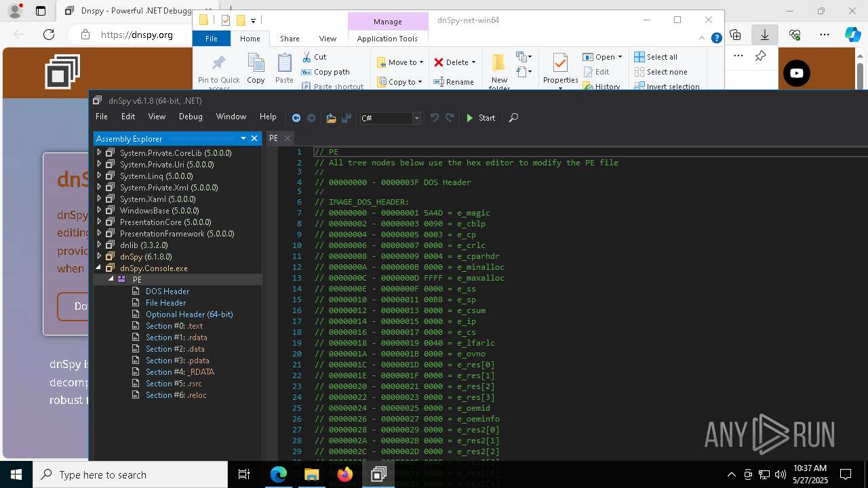This screenshot has width=868, height=488.
Task: Open the C# language dropdown
Action: click(x=416, y=118)
